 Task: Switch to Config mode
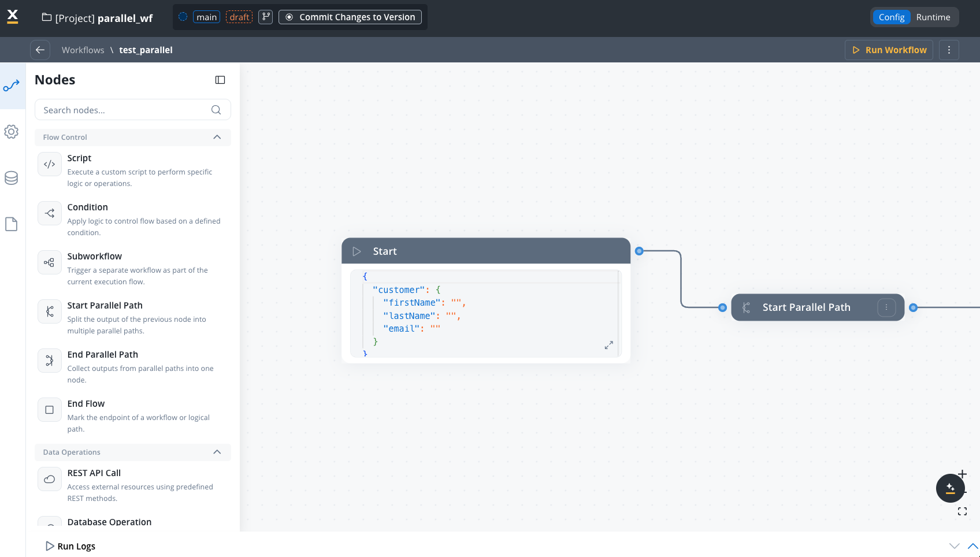[x=891, y=17]
